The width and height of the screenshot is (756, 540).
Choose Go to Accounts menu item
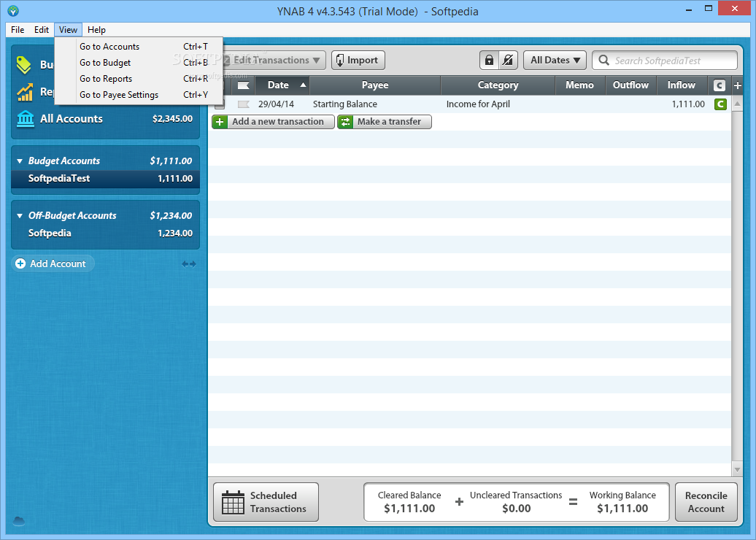click(139, 47)
